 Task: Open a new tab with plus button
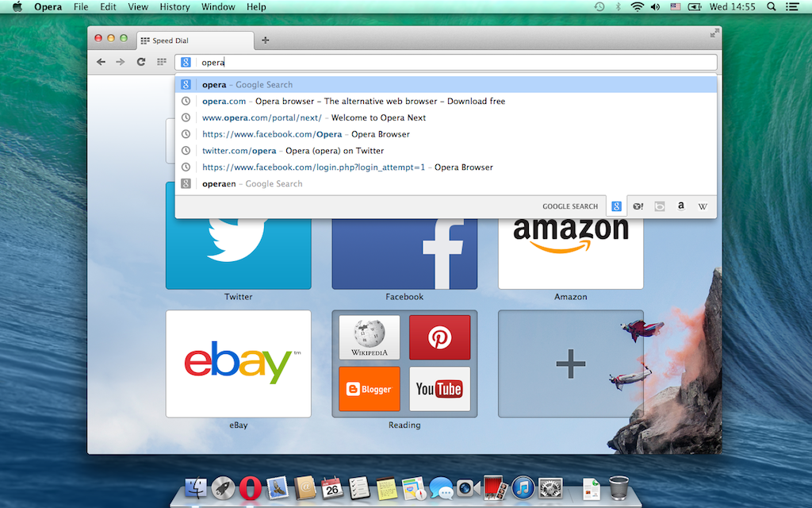[266, 40]
